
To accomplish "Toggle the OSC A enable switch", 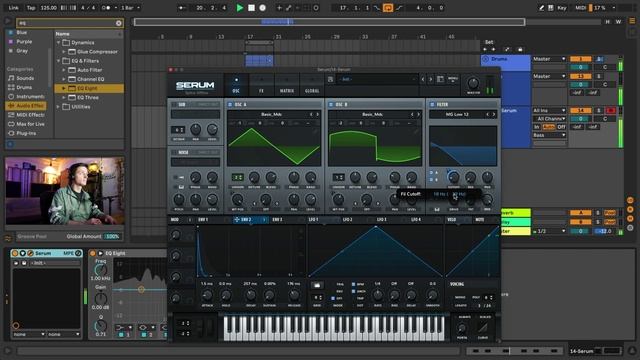I will (x=230, y=105).
